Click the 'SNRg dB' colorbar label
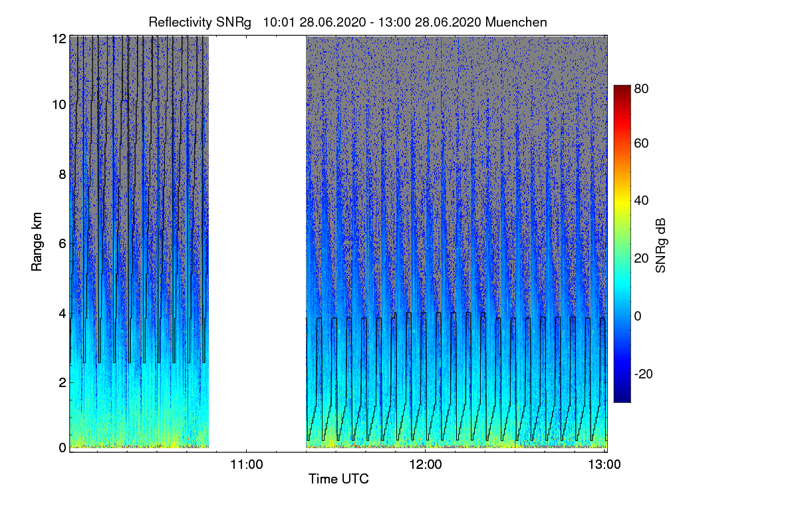 coord(661,244)
